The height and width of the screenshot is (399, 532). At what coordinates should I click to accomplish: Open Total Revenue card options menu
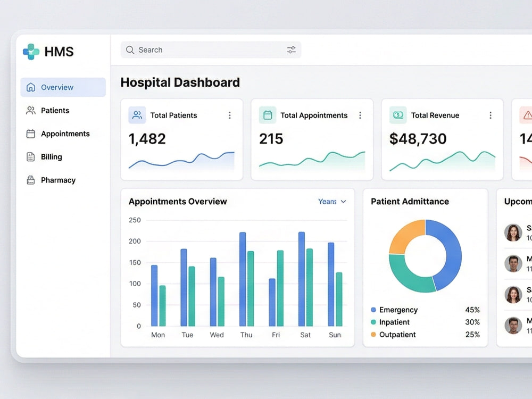491,115
